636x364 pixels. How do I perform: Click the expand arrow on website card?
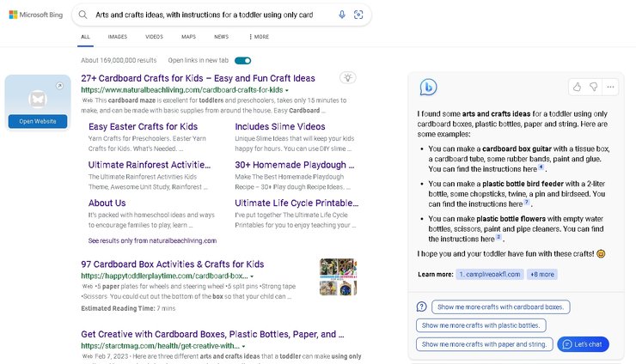59,86
